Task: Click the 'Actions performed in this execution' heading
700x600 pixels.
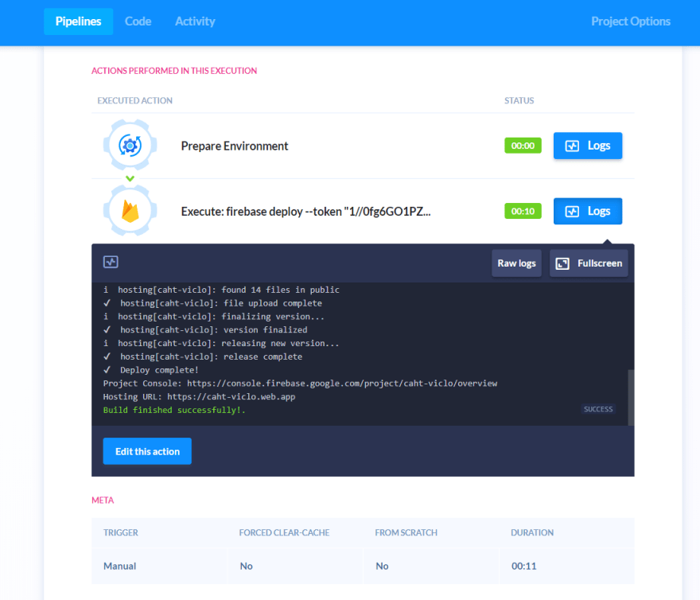Action: (x=174, y=71)
